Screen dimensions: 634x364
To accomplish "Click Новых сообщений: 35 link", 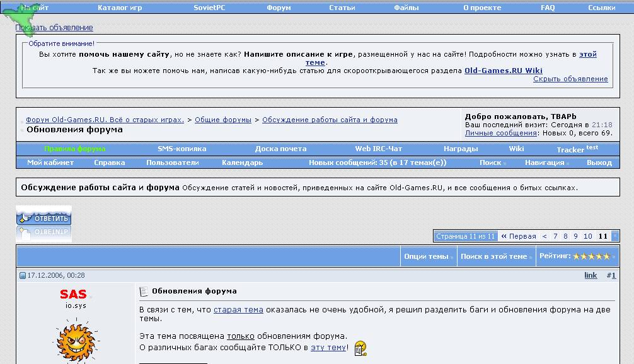I will pyautogui.click(x=378, y=162).
